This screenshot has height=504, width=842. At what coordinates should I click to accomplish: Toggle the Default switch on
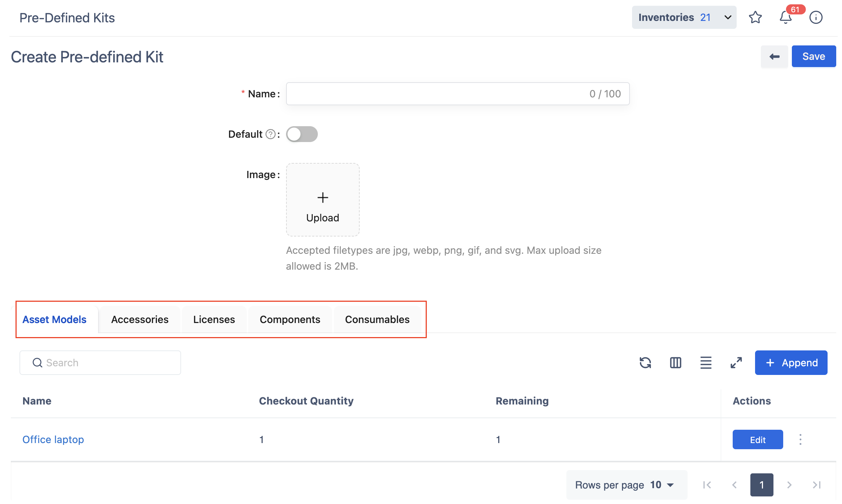[x=302, y=134]
